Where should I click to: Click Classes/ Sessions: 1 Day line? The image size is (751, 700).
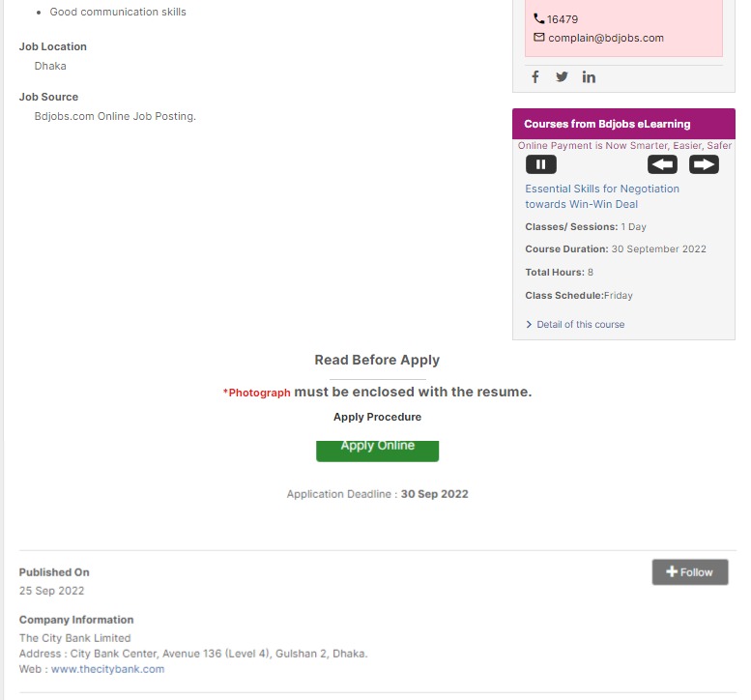[x=586, y=226]
